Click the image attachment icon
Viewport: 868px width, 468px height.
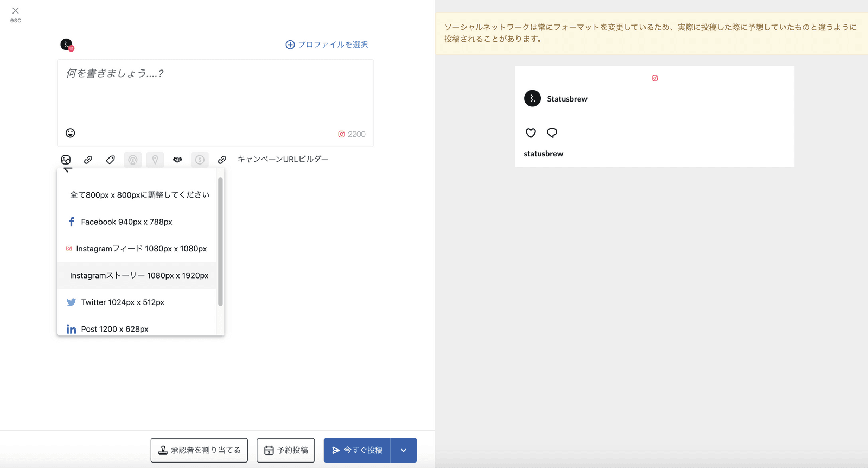click(x=66, y=160)
